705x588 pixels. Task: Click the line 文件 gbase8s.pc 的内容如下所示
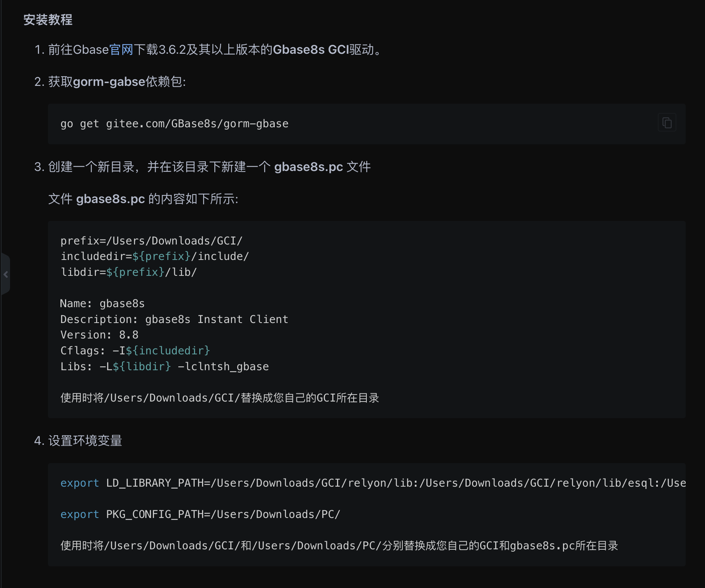pos(143,199)
